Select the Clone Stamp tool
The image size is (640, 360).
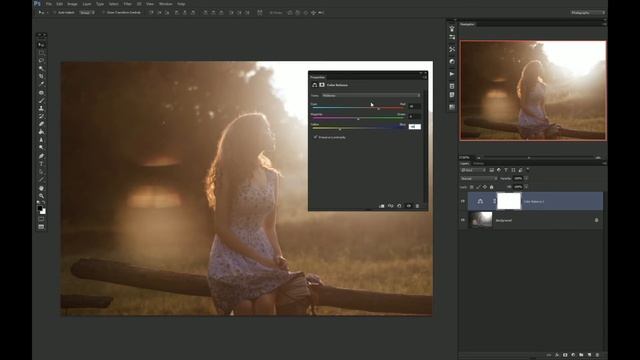[x=41, y=108]
